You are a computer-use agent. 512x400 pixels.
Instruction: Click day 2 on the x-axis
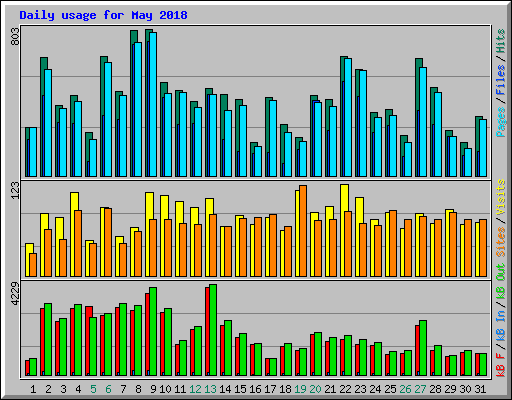tap(48, 389)
